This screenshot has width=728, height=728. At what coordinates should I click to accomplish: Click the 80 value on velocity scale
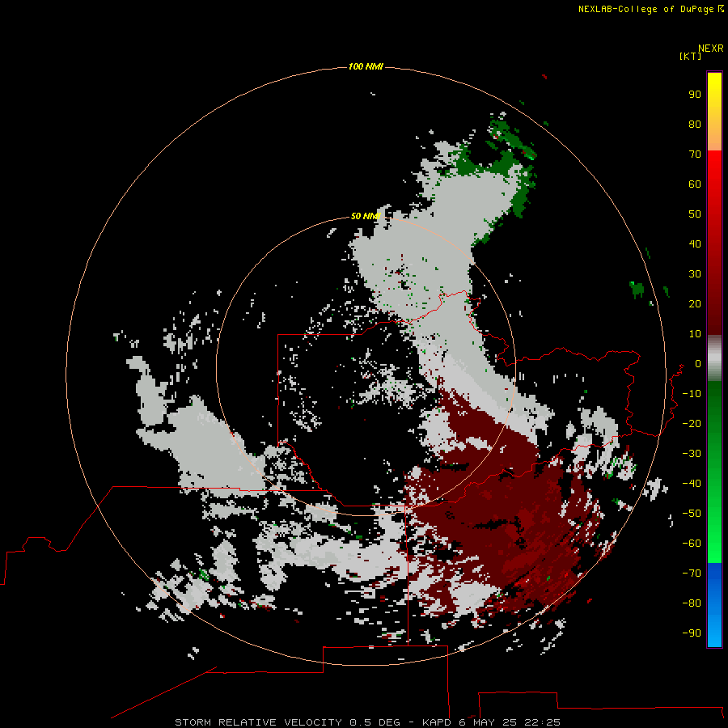(x=695, y=125)
